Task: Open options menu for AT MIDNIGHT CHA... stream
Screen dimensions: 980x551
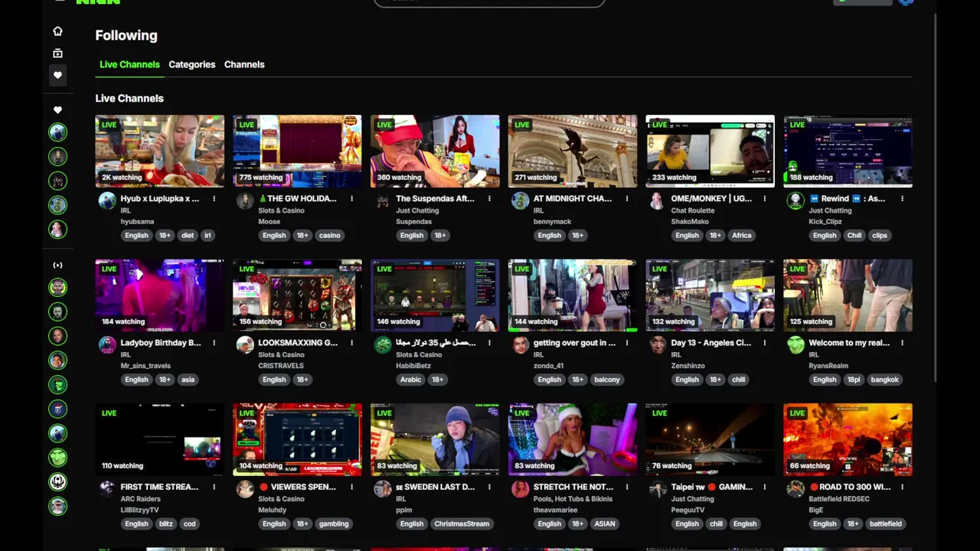Action: pyautogui.click(x=627, y=199)
